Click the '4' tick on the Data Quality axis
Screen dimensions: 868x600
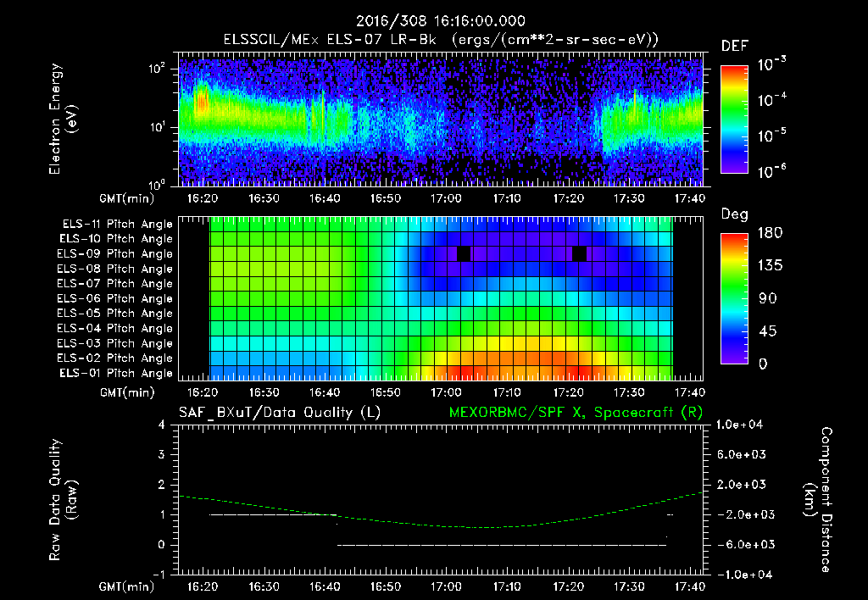(x=162, y=425)
